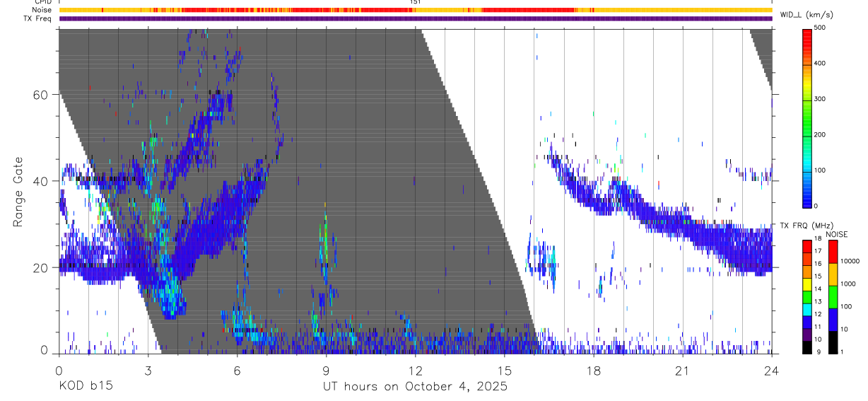Screen dimensions: 868x401
Task: Click the 'KOD b15' radar beam label
Action: point(85,387)
